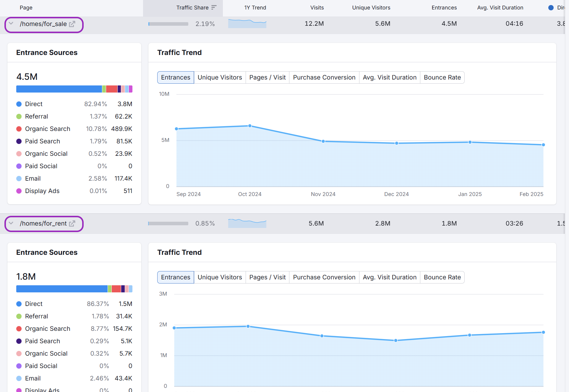Image resolution: width=569 pixels, height=392 pixels.
Task: Open Avg. Visit Duration tab, first chart
Action: (389, 77)
